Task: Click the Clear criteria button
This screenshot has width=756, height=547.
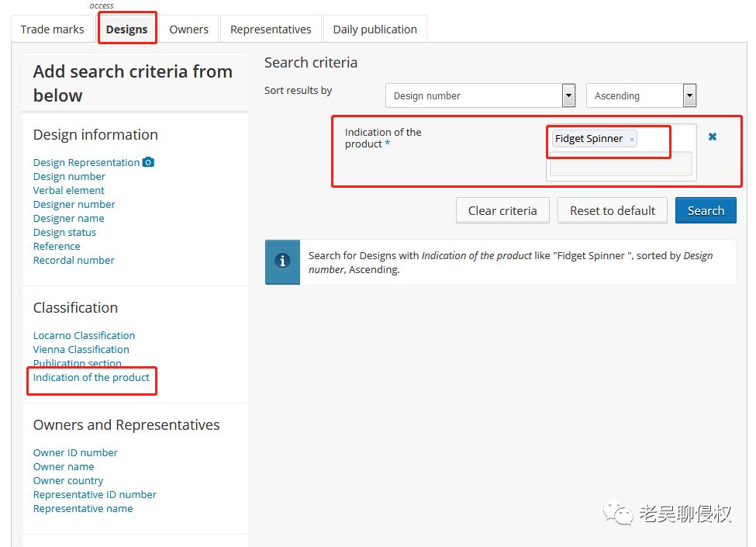Action: click(x=502, y=210)
